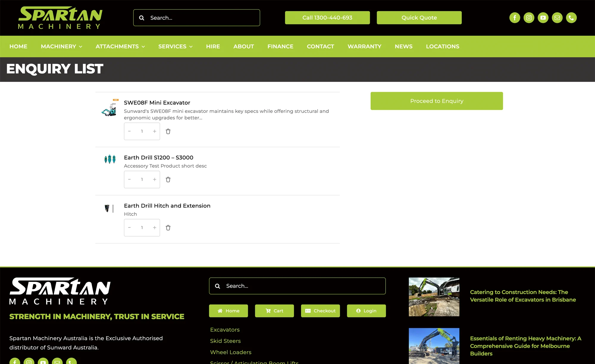Open Instagram icon in footer
This screenshot has width=595, height=364.
pos(29,361)
